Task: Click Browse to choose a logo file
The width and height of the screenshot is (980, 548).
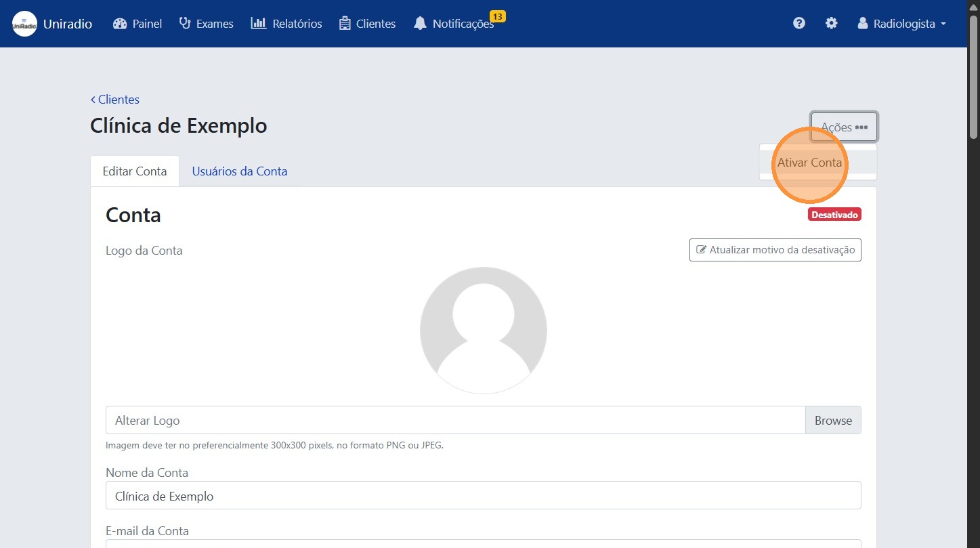Action: (832, 421)
